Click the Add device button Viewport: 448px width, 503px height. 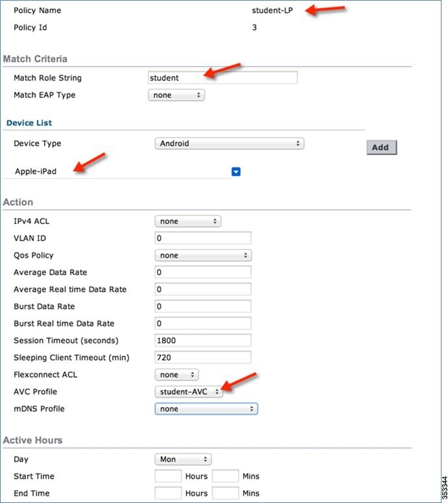[x=381, y=147]
